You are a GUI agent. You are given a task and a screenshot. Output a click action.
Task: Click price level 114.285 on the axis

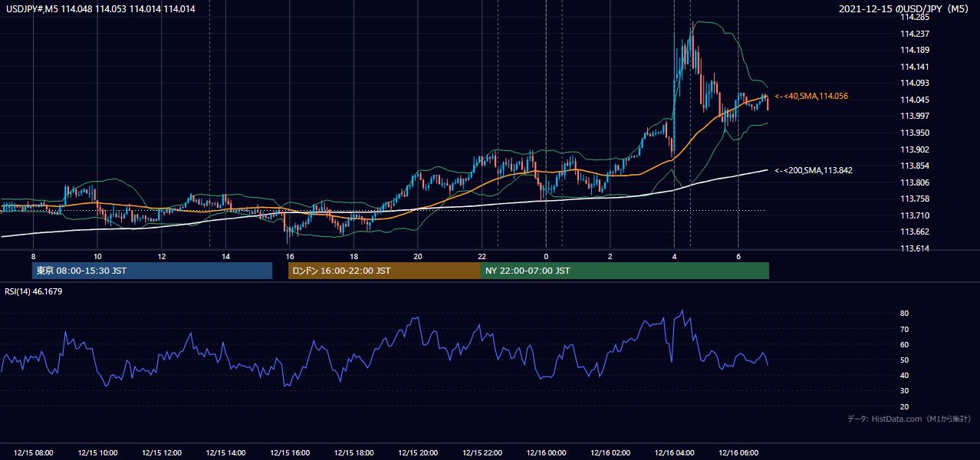(x=915, y=16)
